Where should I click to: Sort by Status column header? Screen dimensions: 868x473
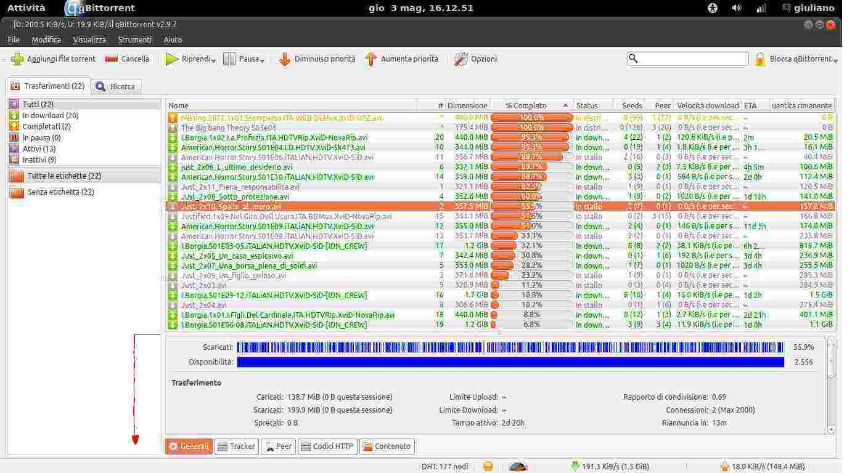pos(594,105)
